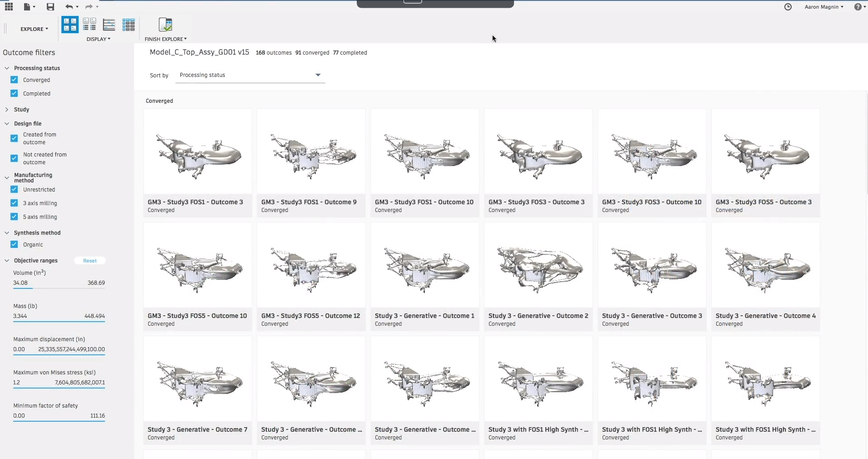Switch to properties view display
This screenshot has height=459, width=868.
pos(90,25)
